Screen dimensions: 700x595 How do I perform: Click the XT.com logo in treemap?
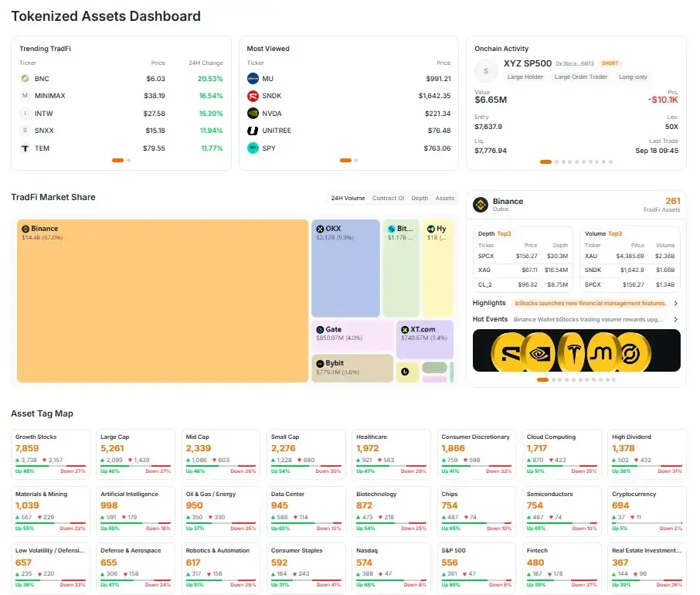pyautogui.click(x=405, y=329)
